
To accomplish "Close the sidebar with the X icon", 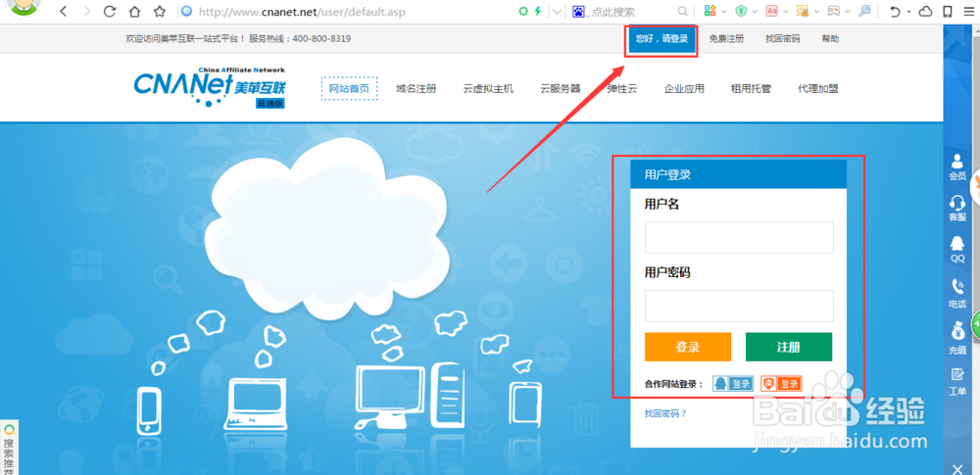I will pyautogui.click(x=956, y=469).
